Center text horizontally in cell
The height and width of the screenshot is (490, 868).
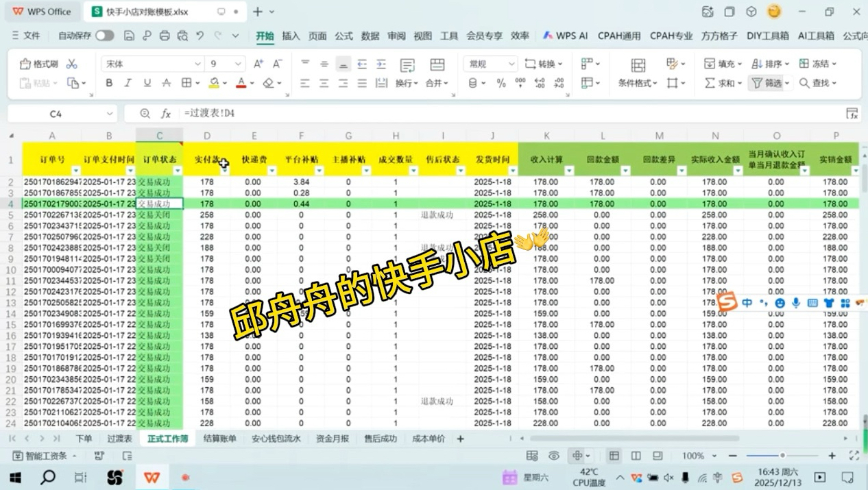[324, 83]
